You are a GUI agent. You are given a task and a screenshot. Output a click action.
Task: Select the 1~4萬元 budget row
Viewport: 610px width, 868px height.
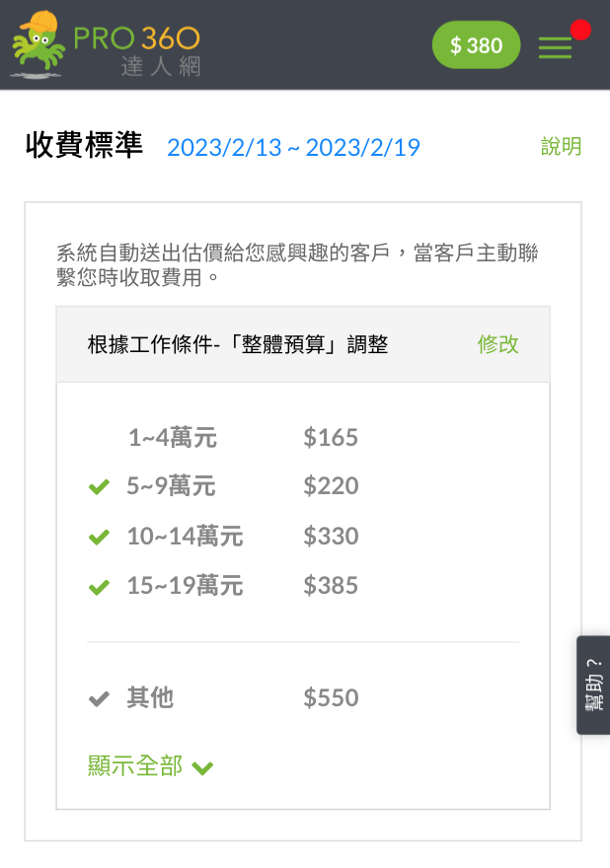pyautogui.click(x=172, y=438)
